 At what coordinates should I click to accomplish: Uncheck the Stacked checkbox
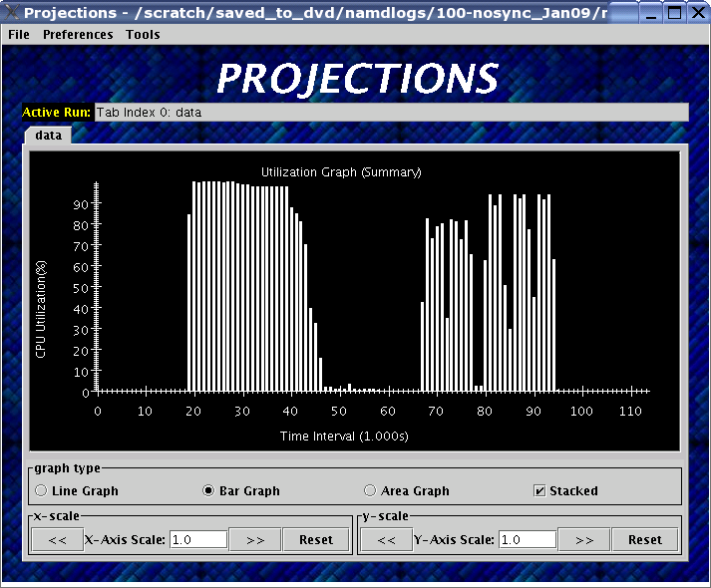coord(539,490)
